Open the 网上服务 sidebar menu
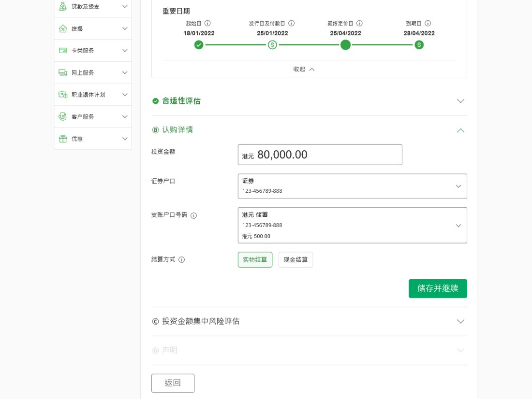532x399 pixels. click(x=92, y=72)
